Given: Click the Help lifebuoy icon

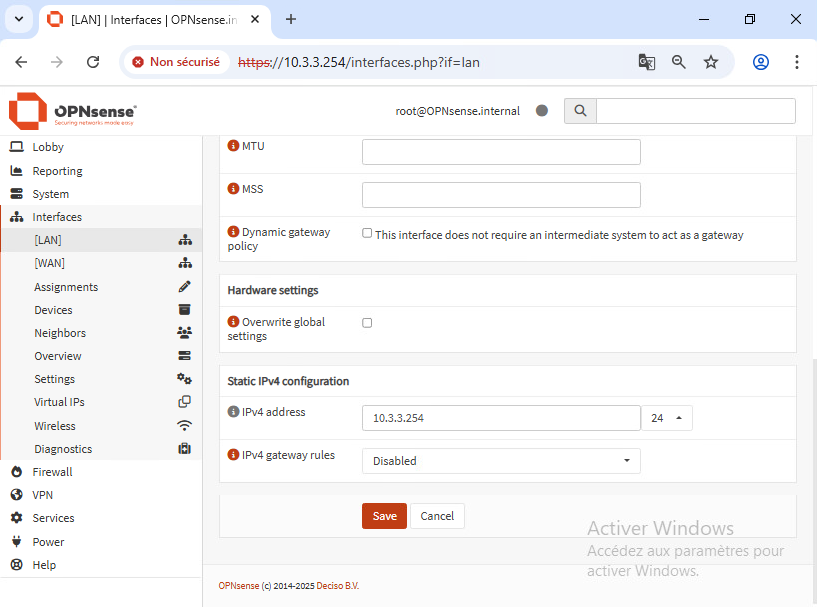Looking at the screenshot, I should [17, 564].
